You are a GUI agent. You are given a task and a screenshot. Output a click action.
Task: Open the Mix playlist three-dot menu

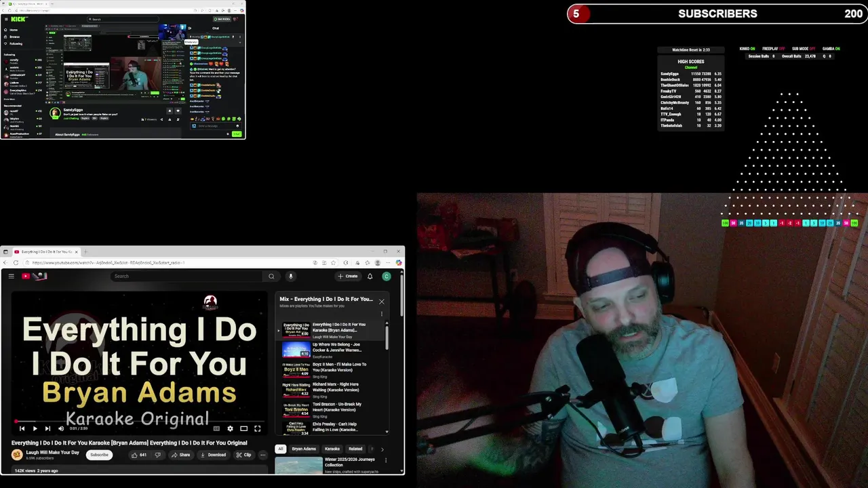[381, 314]
